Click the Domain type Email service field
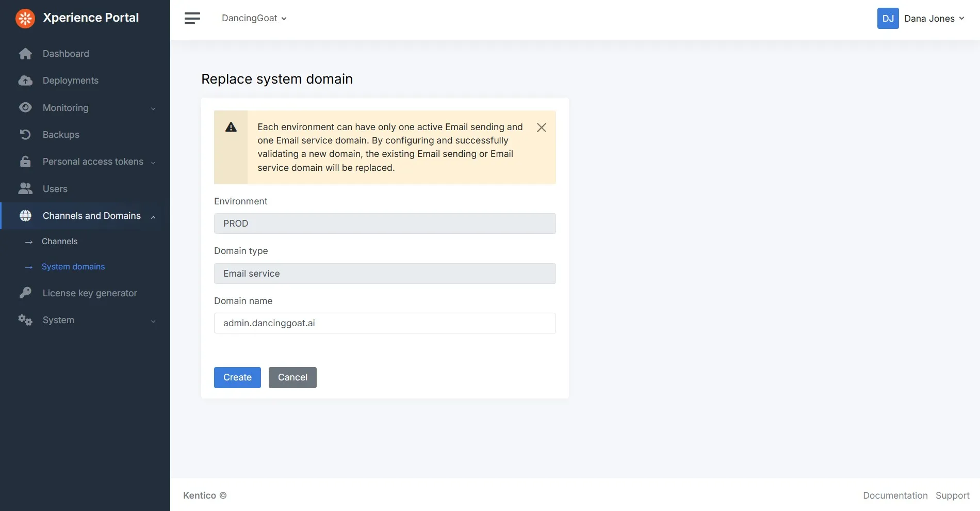The height and width of the screenshot is (511, 980). [385, 274]
